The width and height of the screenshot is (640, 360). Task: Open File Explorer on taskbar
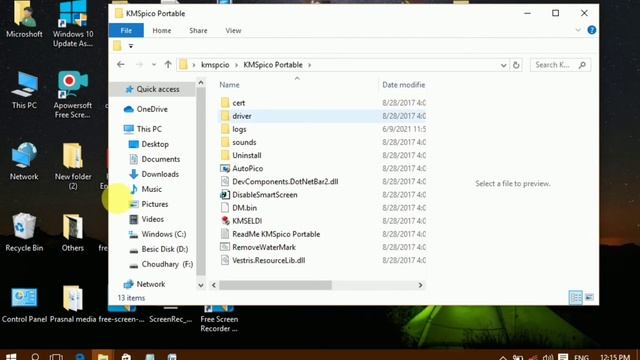click(x=102, y=356)
